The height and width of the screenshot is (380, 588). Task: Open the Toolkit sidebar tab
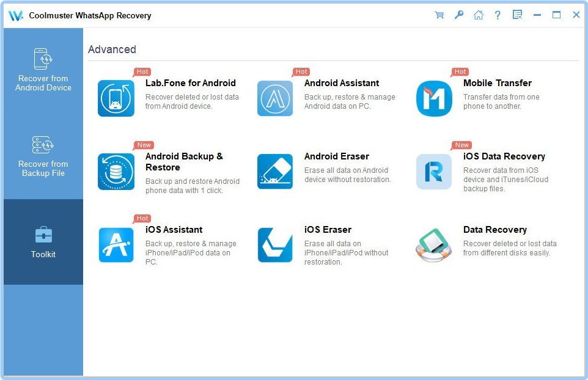point(43,242)
